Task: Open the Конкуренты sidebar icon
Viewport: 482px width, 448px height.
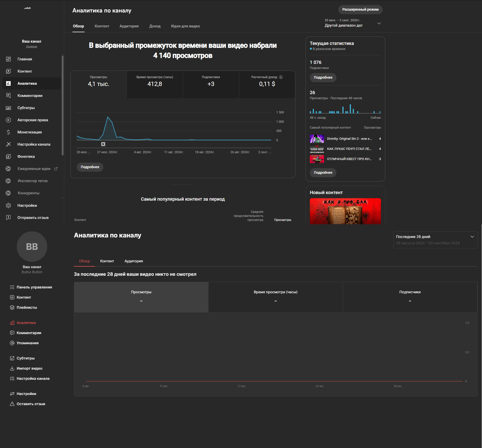Action: click(8, 193)
